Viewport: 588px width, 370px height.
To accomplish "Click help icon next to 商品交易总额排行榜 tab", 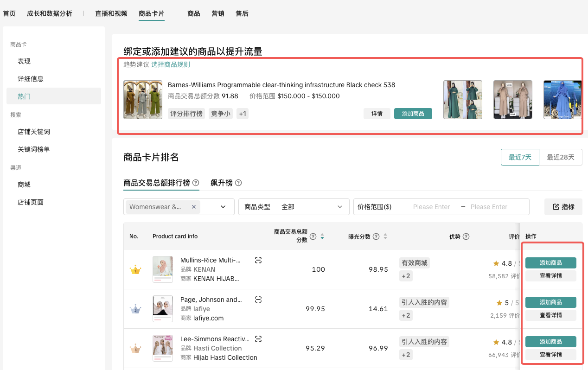I will coord(196,183).
